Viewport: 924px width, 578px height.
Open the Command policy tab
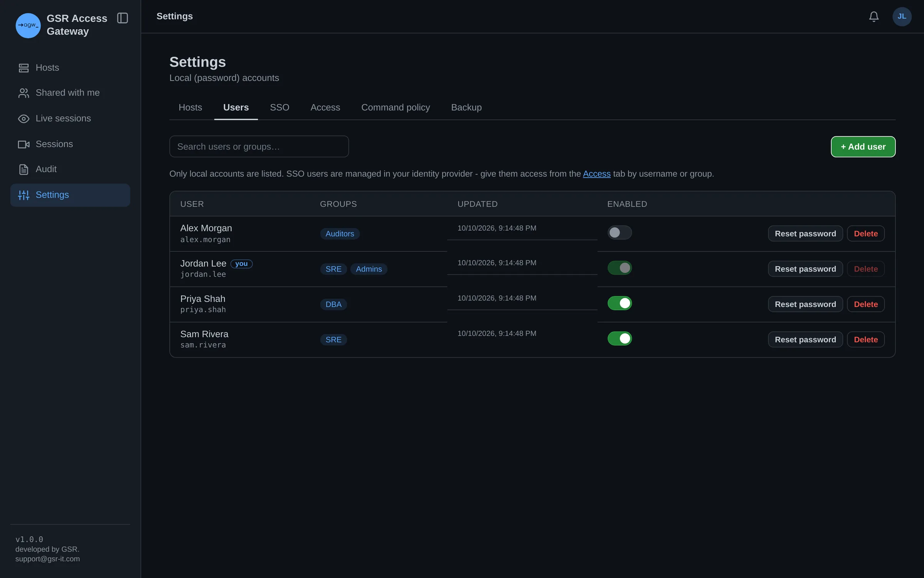[x=395, y=108]
